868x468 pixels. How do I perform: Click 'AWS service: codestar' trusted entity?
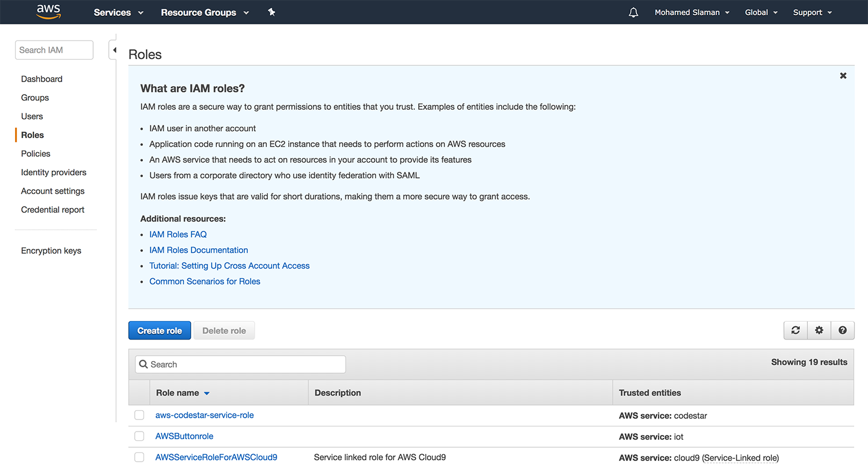(x=663, y=415)
